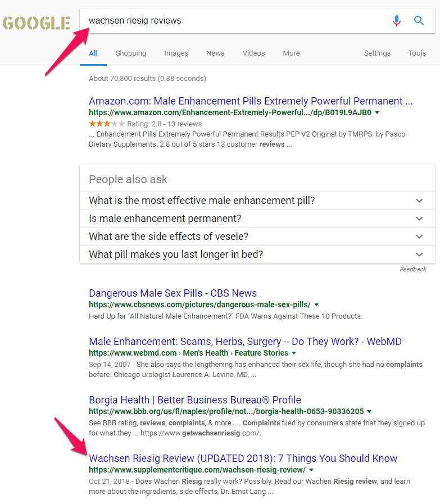Open the dropdown arrow beside the supplementcritique.com URL
This screenshot has height=504, width=440.
(x=311, y=470)
